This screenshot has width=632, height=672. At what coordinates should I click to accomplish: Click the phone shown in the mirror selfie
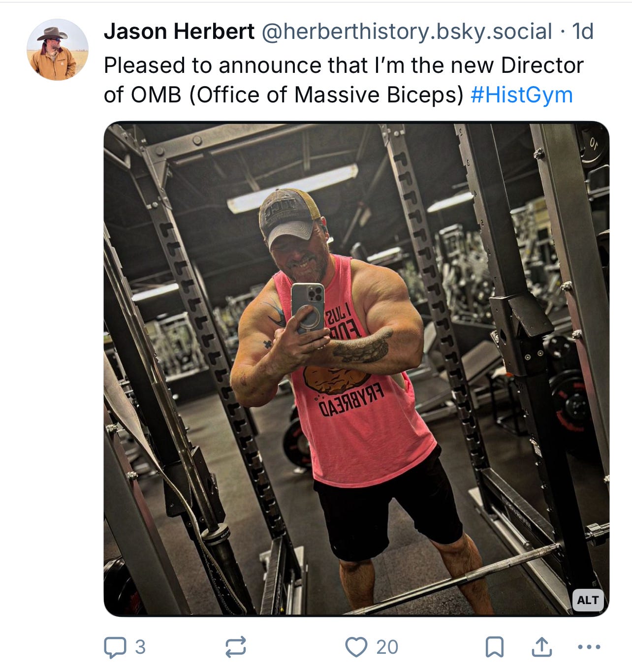[x=308, y=308]
